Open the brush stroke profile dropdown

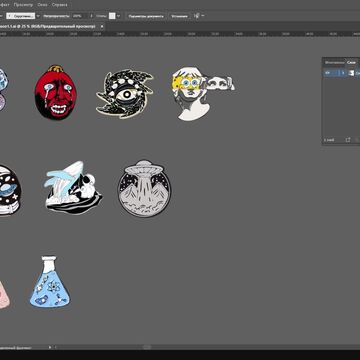point(21,16)
